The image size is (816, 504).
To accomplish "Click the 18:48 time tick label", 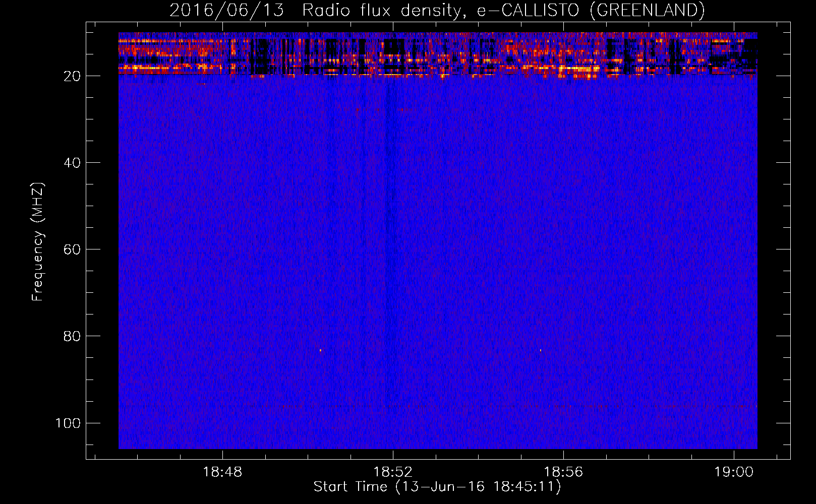I will point(222,472).
